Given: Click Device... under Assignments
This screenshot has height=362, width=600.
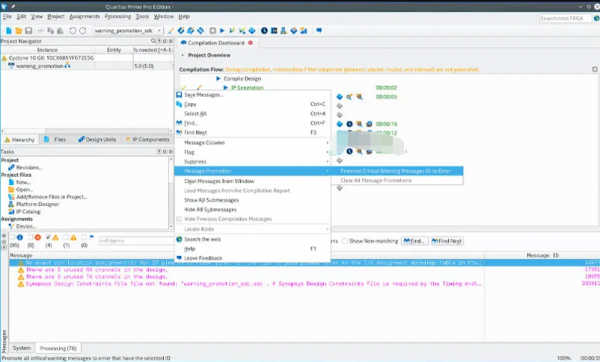Looking at the screenshot, I should tap(26, 226).
